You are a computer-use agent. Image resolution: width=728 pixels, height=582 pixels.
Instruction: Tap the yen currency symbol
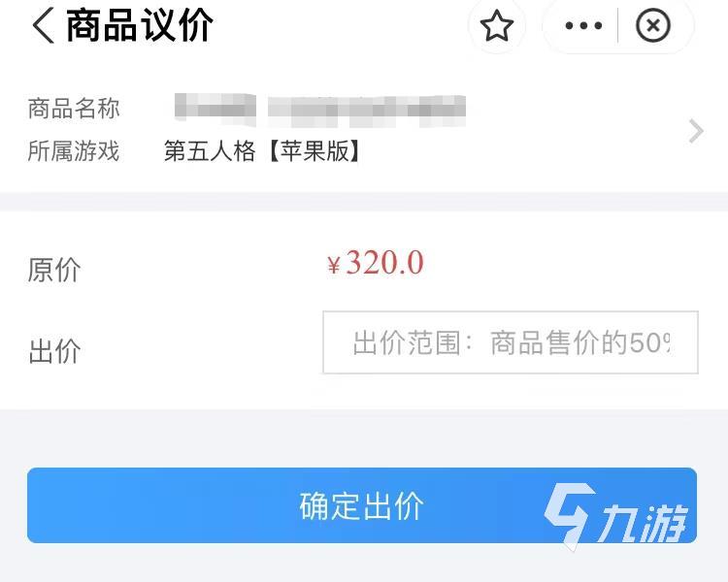334,266
